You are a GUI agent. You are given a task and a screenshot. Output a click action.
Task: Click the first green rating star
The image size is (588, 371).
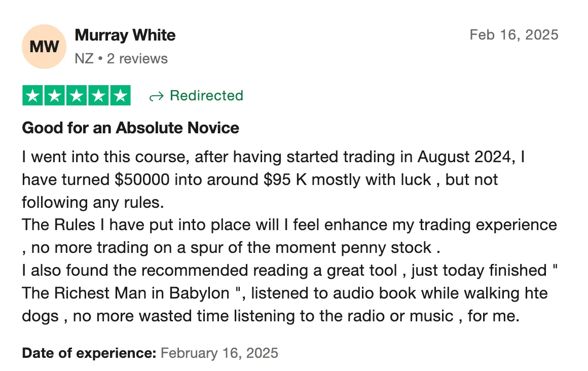coord(32,96)
